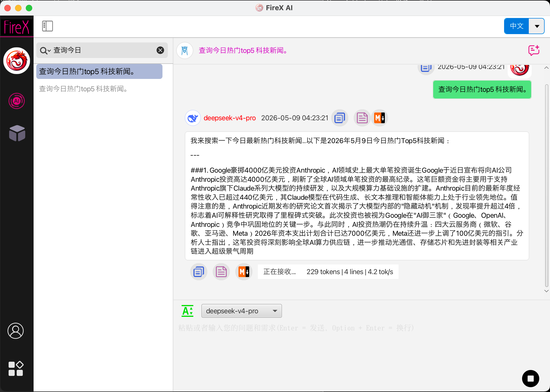Click pink document icon next to deepseek timestamp
The width and height of the screenshot is (550, 392).
coord(362,118)
